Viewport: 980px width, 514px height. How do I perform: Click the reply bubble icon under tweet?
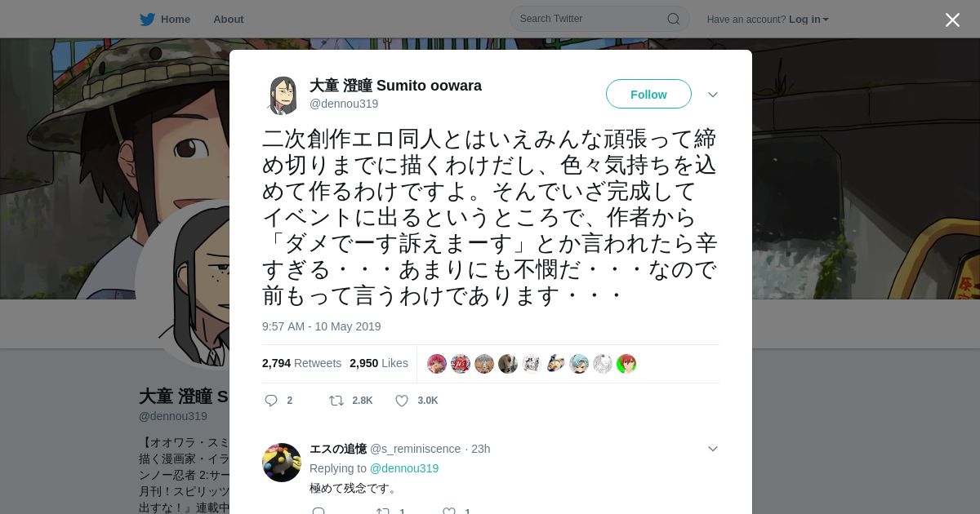[x=272, y=401]
